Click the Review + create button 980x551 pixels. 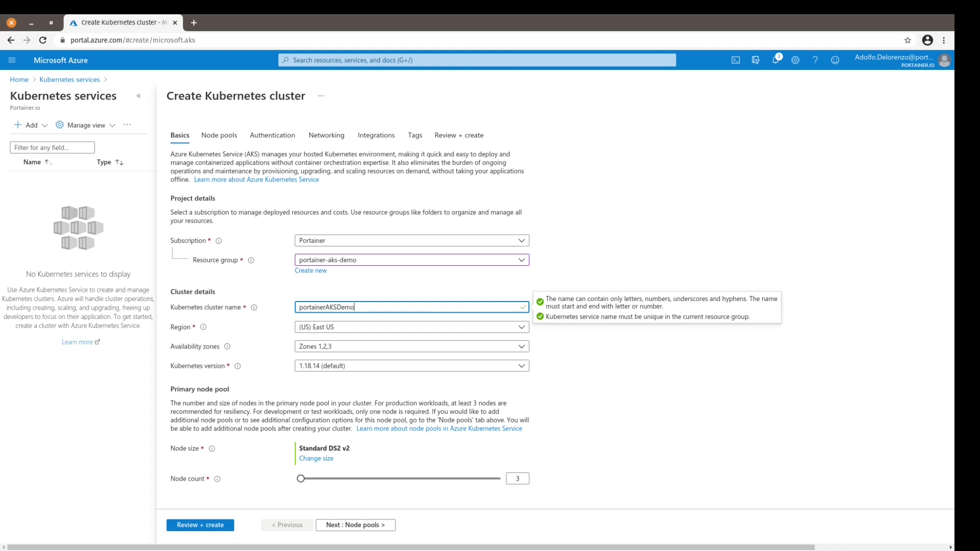pos(200,525)
